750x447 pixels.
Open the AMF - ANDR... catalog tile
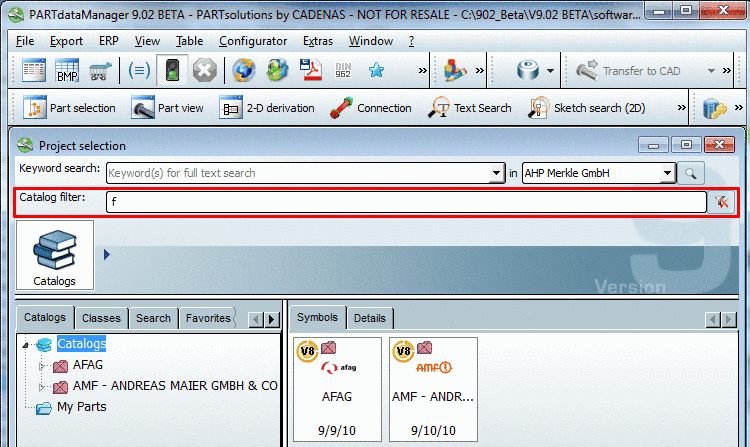click(x=433, y=389)
